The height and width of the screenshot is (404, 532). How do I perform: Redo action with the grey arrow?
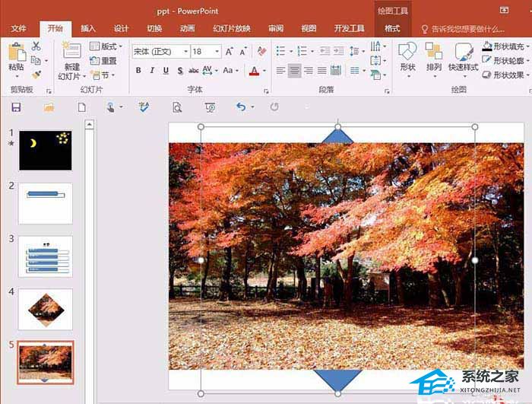coord(274,107)
